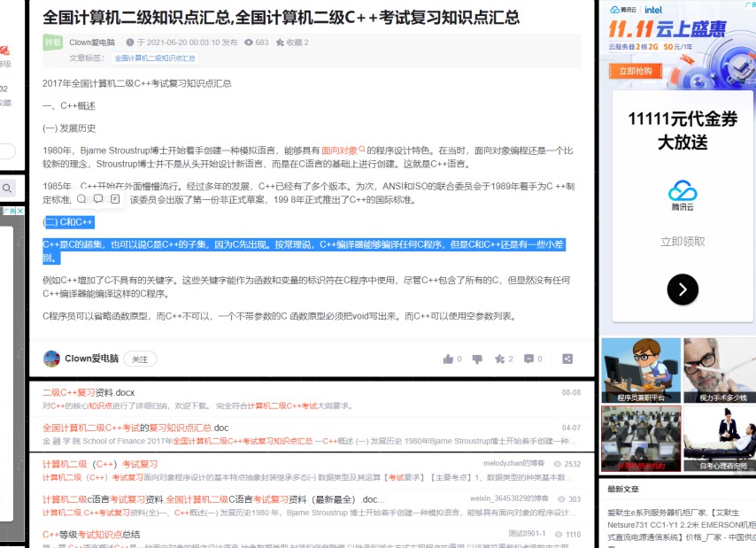The image size is (756, 548).
Task: Open the 程序员兼职平台 ad thumbnail
Action: [x=641, y=370]
